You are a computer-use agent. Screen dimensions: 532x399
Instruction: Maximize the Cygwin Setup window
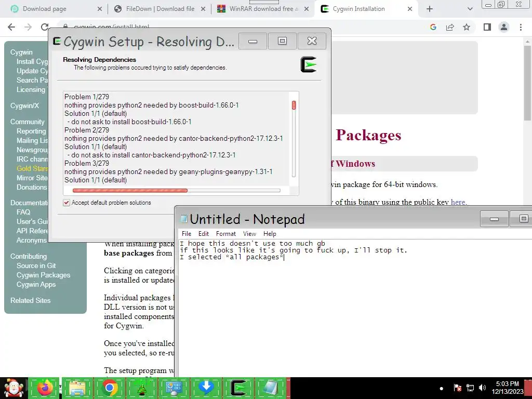tap(282, 41)
